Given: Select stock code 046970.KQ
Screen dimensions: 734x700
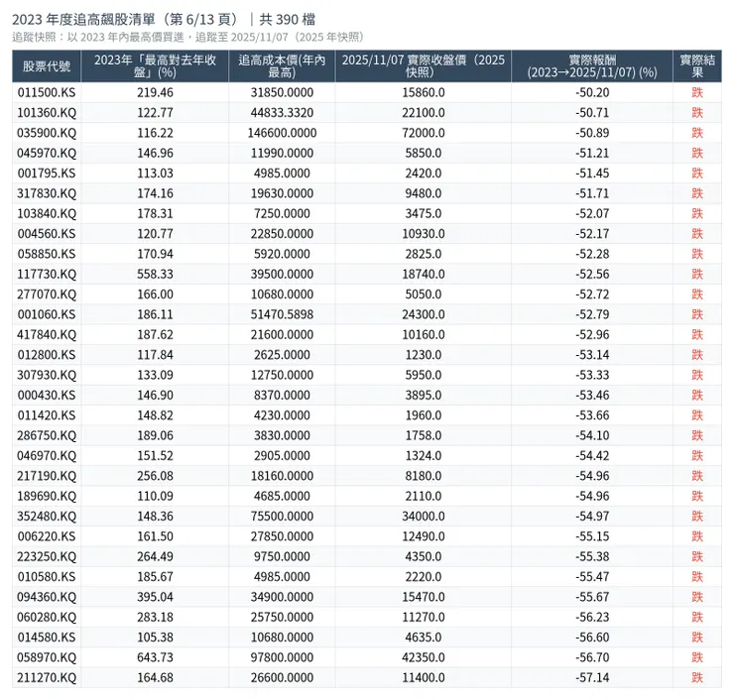Looking at the screenshot, I should (x=47, y=456).
